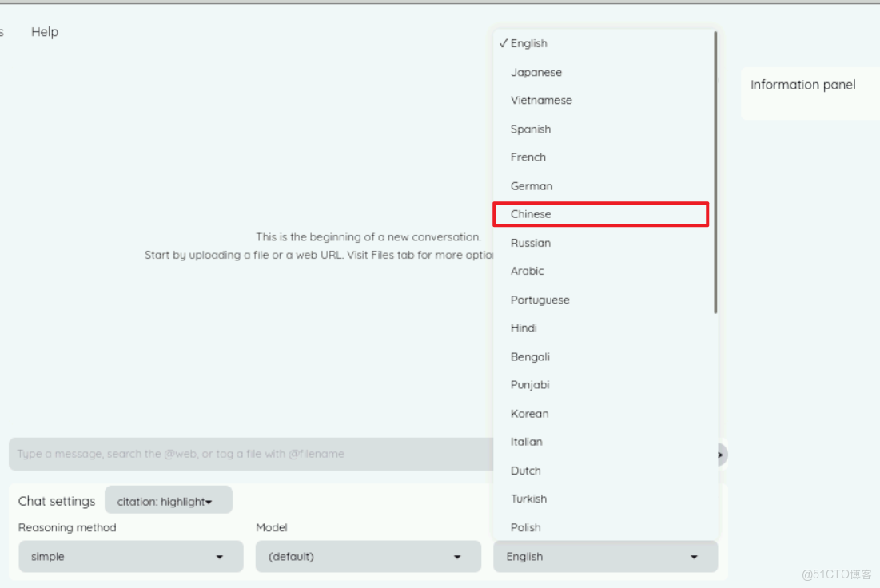Screen dimensions: 880x588
Task: Select Chinese from the language list
Action: (x=532, y=214)
